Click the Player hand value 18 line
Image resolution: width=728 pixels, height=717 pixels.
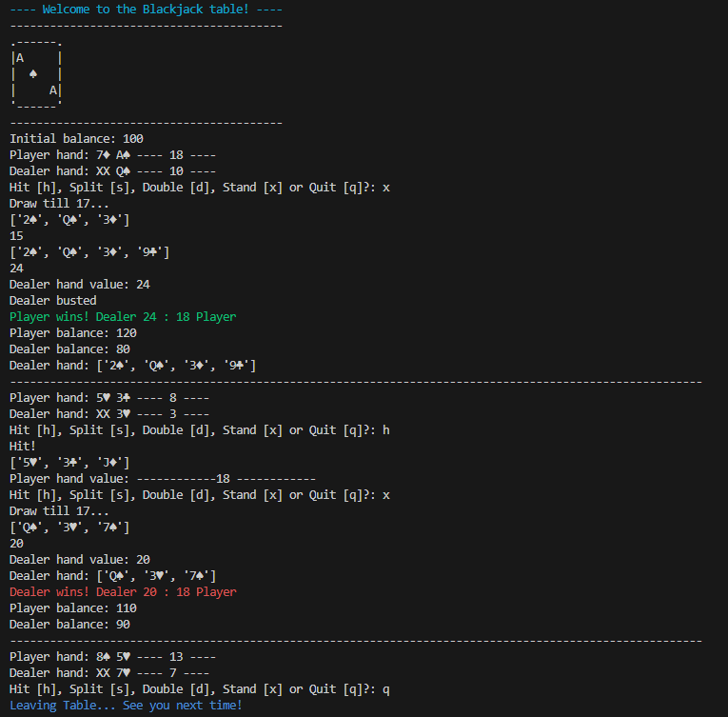(162, 478)
